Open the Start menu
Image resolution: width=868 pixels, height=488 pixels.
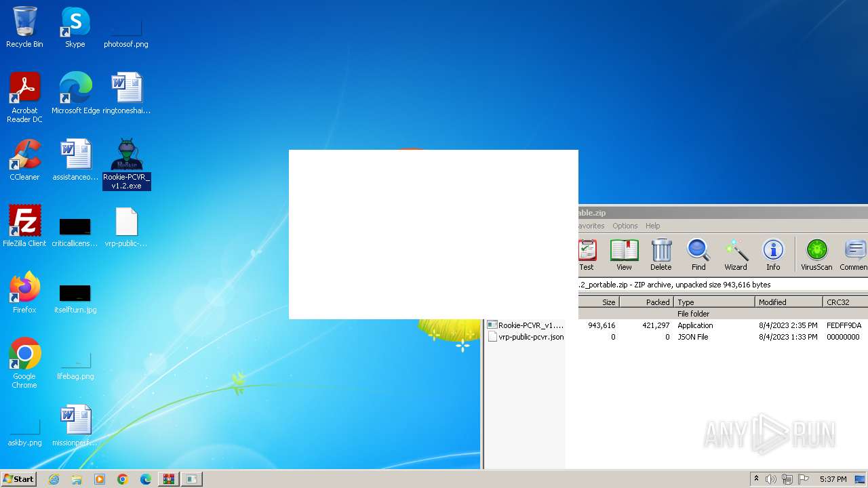18,479
